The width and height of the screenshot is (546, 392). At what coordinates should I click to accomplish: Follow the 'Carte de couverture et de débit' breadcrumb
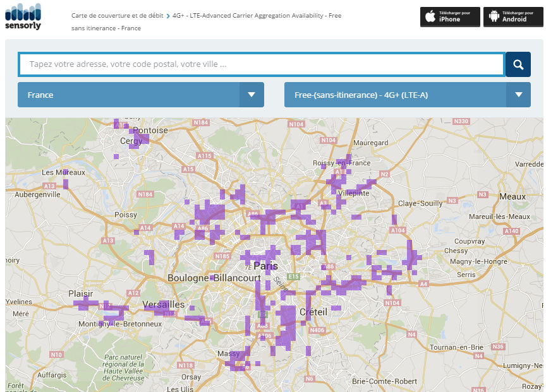tap(117, 15)
